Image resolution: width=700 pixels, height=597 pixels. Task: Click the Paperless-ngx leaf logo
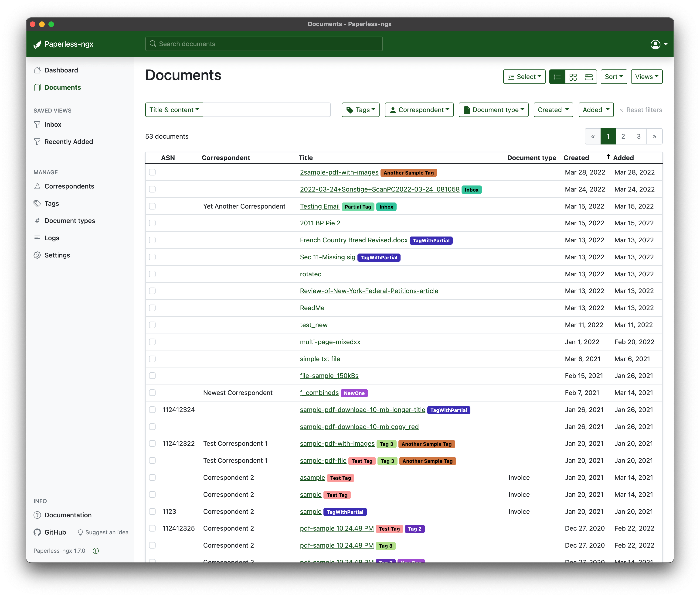point(37,44)
